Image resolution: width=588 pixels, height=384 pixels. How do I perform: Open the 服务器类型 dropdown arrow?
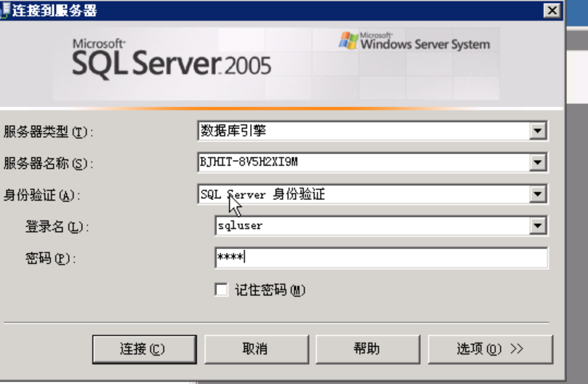click(538, 131)
